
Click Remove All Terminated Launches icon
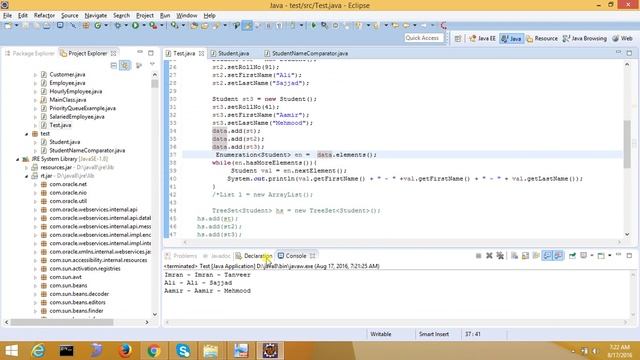click(x=500, y=256)
